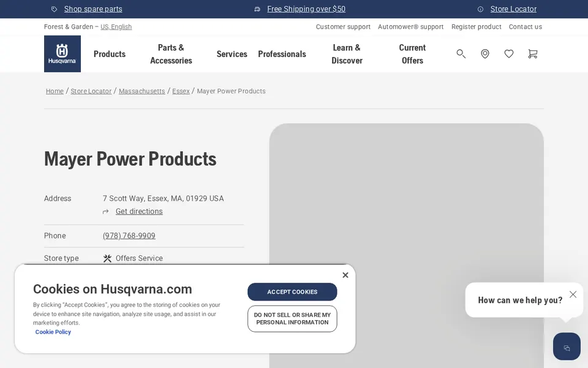588x368 pixels.
Task: Click the tools icon beside Offers Service
Action: click(x=107, y=258)
